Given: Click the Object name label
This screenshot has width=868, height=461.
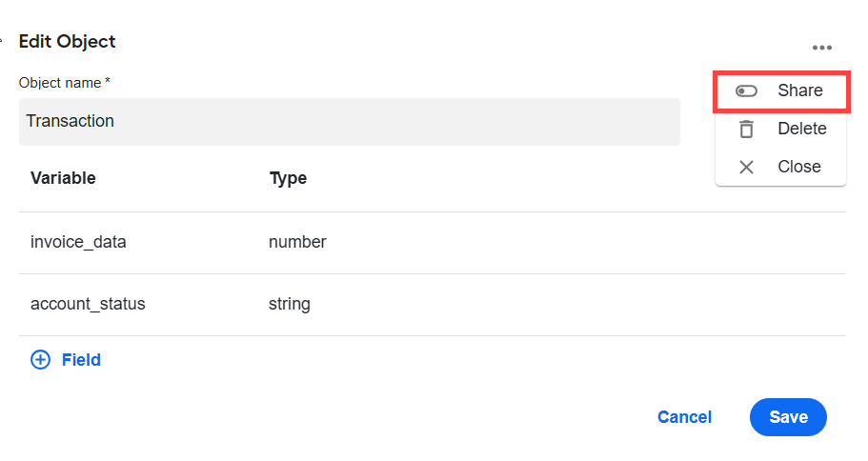Looking at the screenshot, I should point(64,83).
